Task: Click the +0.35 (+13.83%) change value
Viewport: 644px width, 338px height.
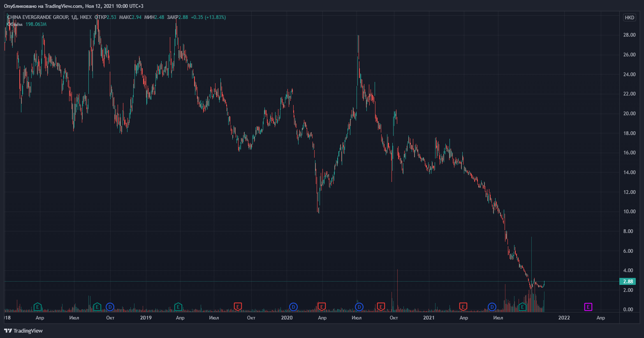Action: [208, 17]
